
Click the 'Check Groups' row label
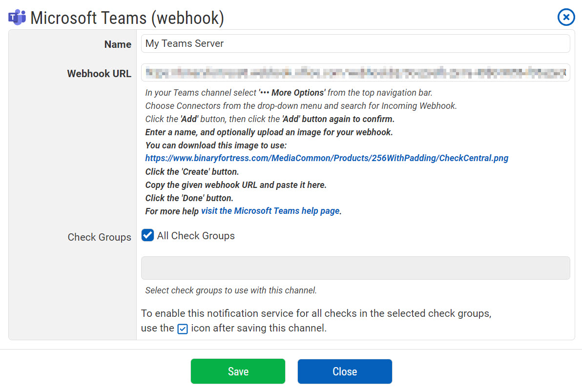click(99, 237)
